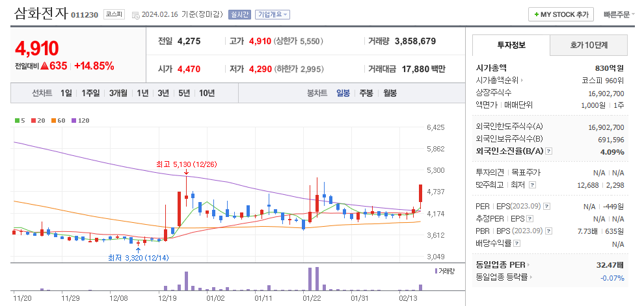Click the 거래량 value 3,858,679

[x=415, y=41]
